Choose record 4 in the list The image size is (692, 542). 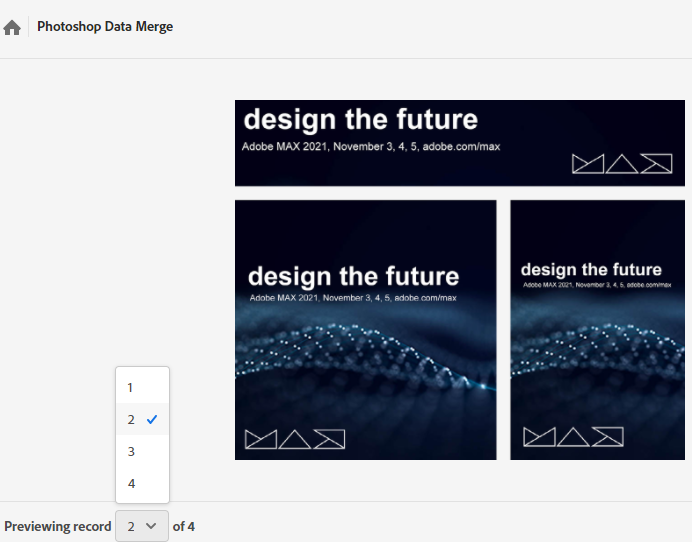coord(142,484)
